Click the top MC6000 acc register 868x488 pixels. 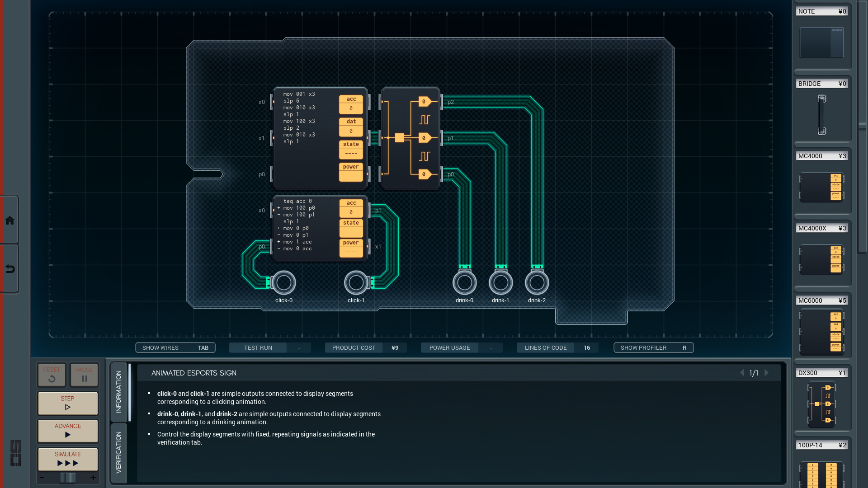coord(351,104)
